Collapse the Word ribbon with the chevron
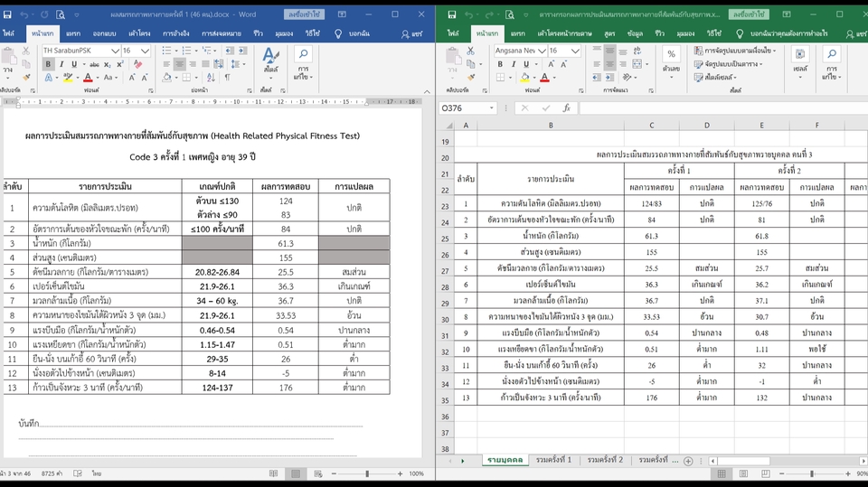This screenshot has height=487, width=868. [x=427, y=91]
